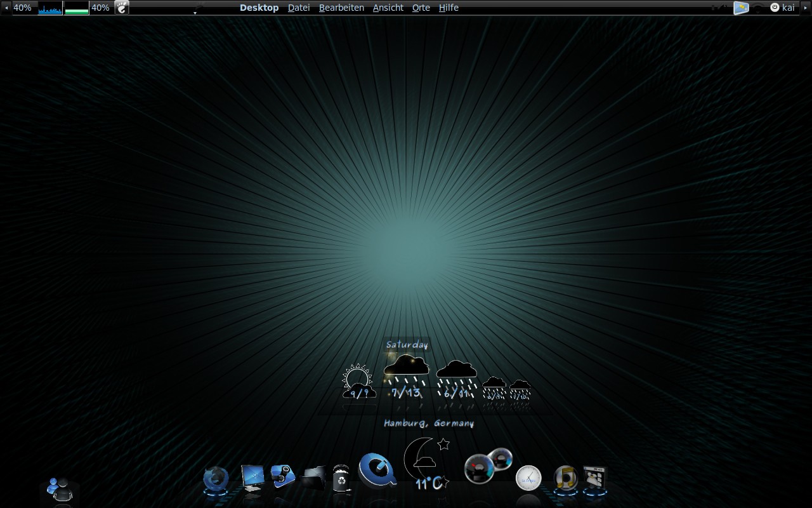Collapse the top panel using left arrow
Viewport: 812px width, 508px height.
(x=6, y=8)
